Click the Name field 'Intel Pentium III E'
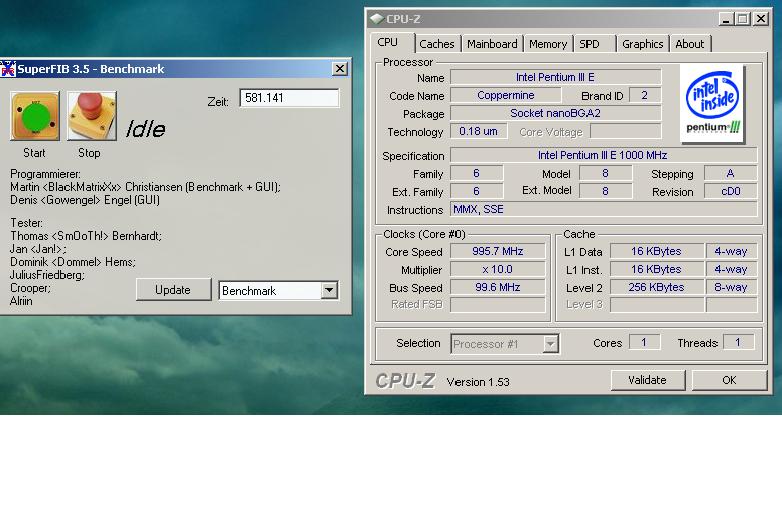 (556, 77)
